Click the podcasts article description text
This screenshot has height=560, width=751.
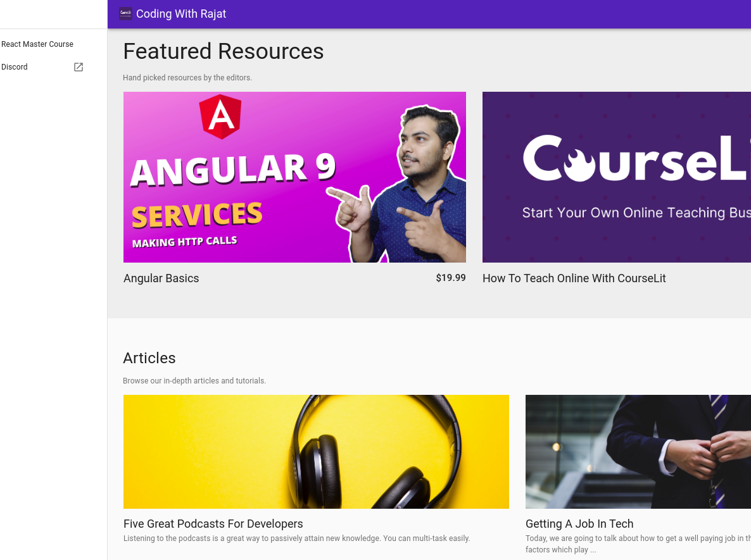296,538
